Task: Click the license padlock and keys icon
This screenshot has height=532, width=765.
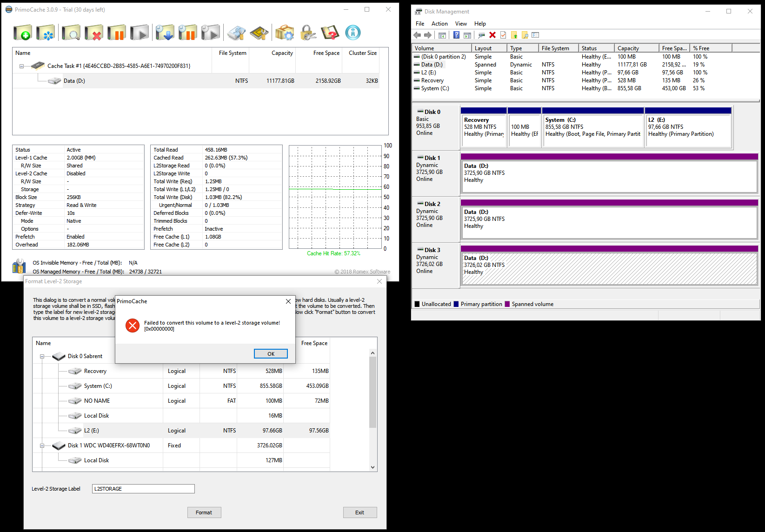Action: point(307,33)
